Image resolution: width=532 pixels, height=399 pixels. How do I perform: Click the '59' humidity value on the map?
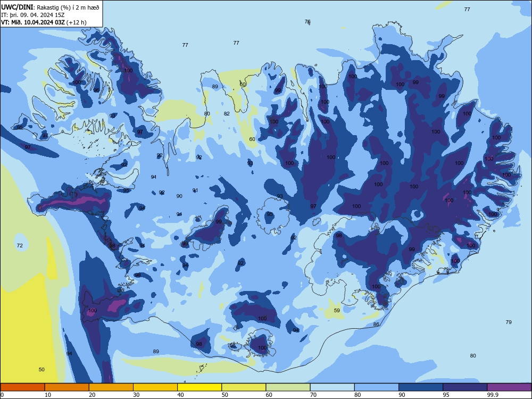(337, 311)
